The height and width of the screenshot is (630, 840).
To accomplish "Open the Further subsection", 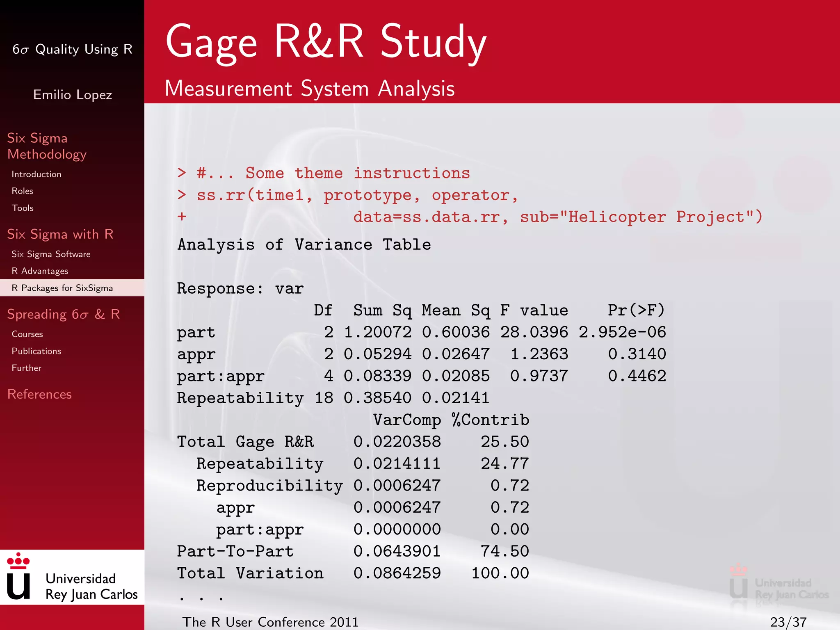I will (x=27, y=368).
